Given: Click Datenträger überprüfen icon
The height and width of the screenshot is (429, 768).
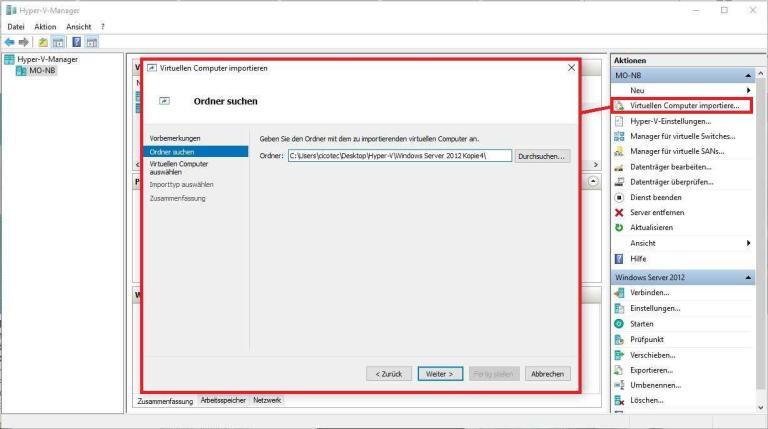Looking at the screenshot, I should click(x=620, y=182).
